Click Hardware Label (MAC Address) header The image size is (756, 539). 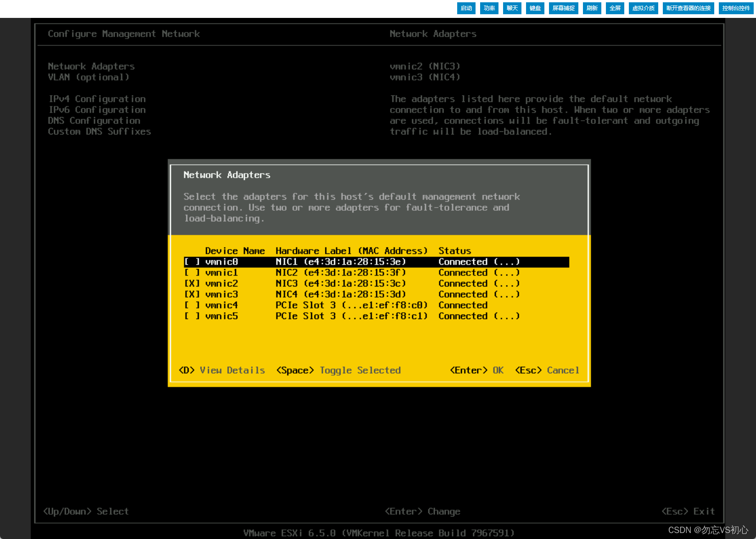[351, 251]
